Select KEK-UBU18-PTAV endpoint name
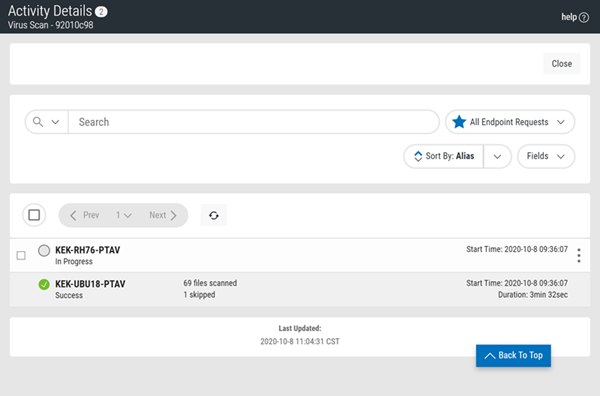 pyautogui.click(x=90, y=284)
